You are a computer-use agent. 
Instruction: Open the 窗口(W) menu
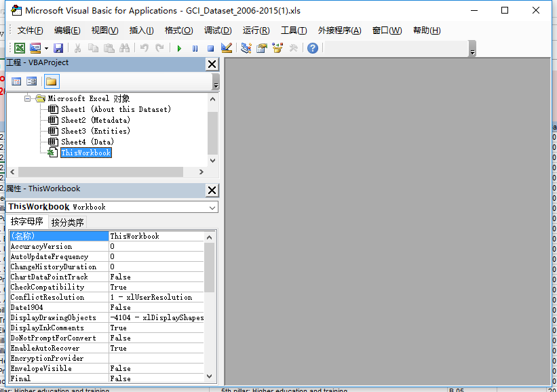click(387, 31)
